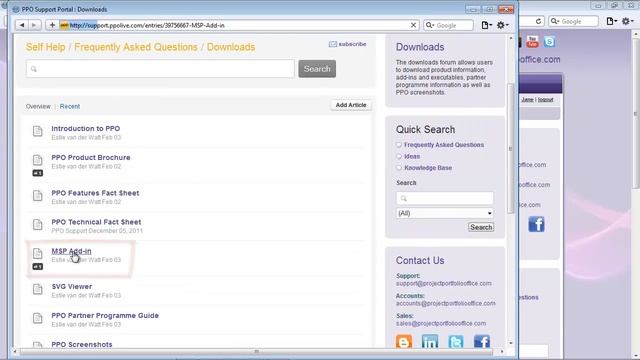The image size is (640, 360).
Task: Open the PPO Partner Programme Guide article
Action: [x=105, y=315]
